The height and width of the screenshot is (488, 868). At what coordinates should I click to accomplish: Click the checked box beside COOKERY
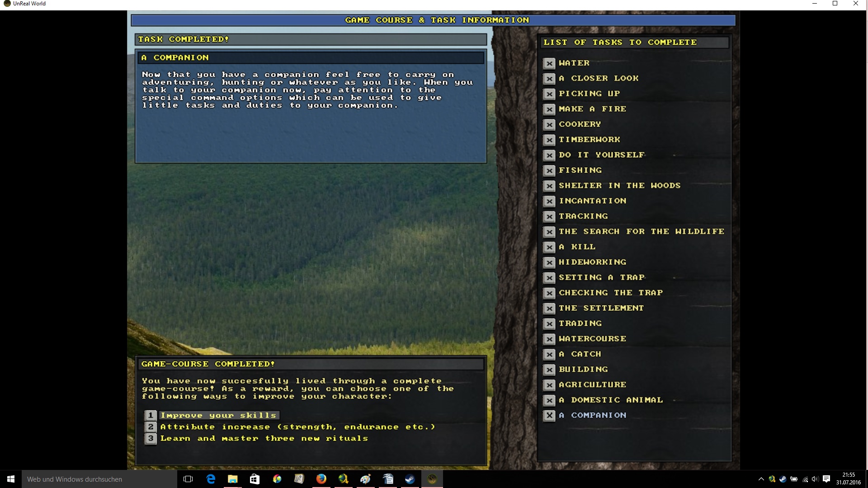[x=549, y=125]
